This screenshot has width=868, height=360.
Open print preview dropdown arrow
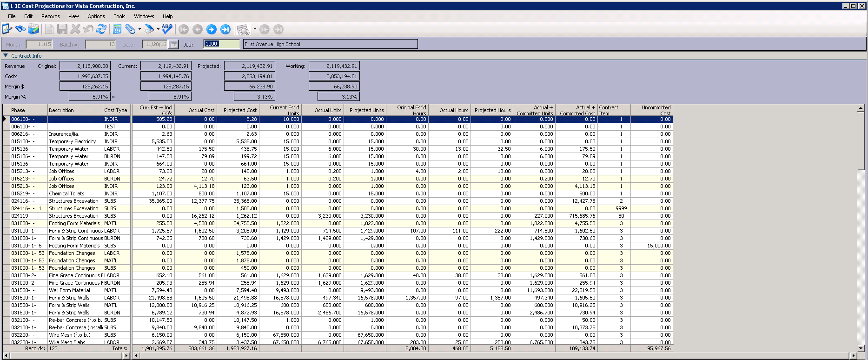255,29
